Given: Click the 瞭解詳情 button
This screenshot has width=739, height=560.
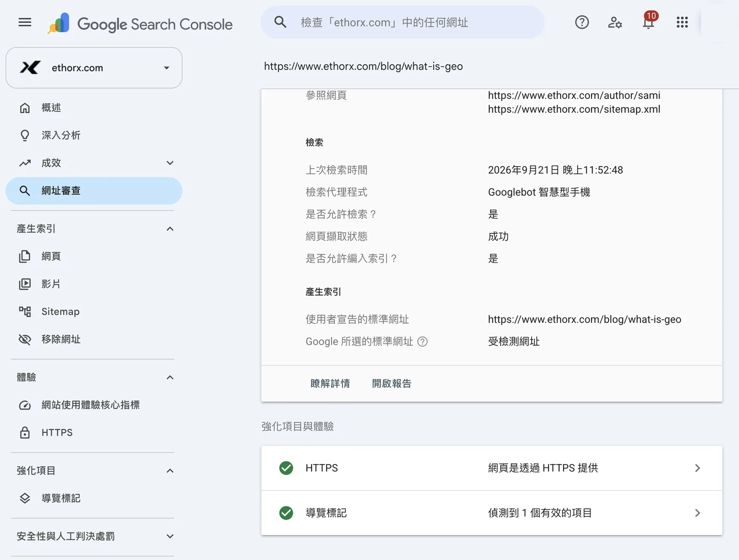Looking at the screenshot, I should coord(330,383).
